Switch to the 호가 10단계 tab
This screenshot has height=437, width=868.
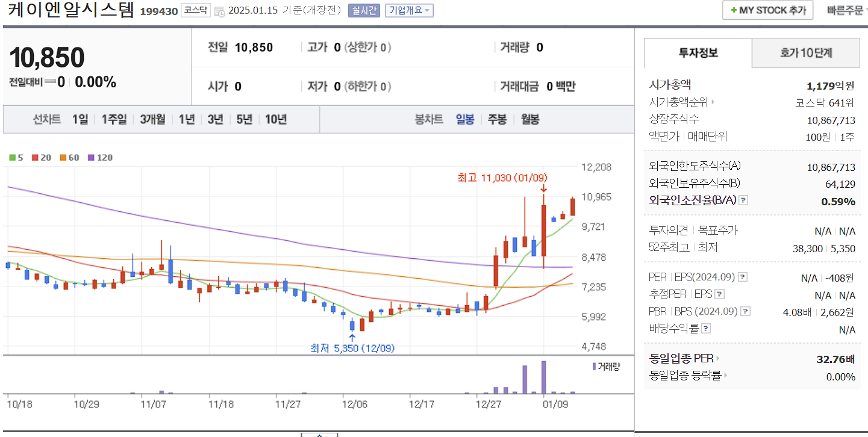click(x=805, y=53)
